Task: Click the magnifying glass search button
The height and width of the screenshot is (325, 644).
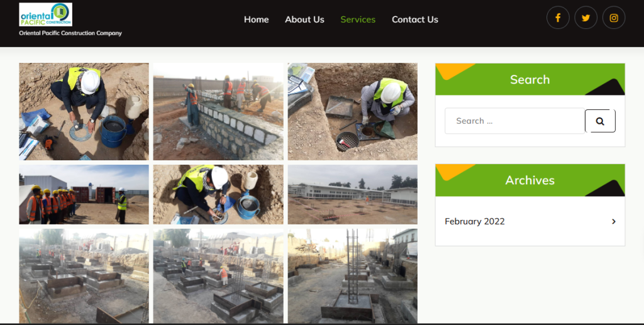Action: pos(600,121)
